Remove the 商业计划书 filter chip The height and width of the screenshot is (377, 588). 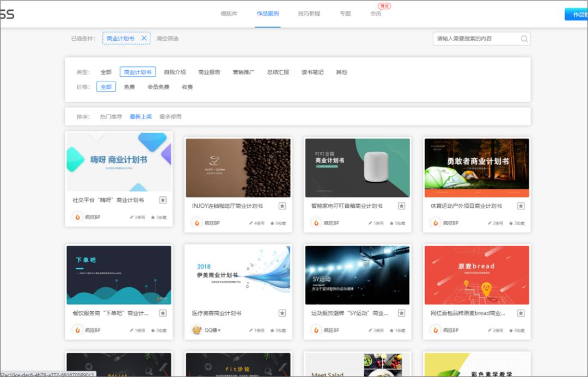tap(143, 38)
